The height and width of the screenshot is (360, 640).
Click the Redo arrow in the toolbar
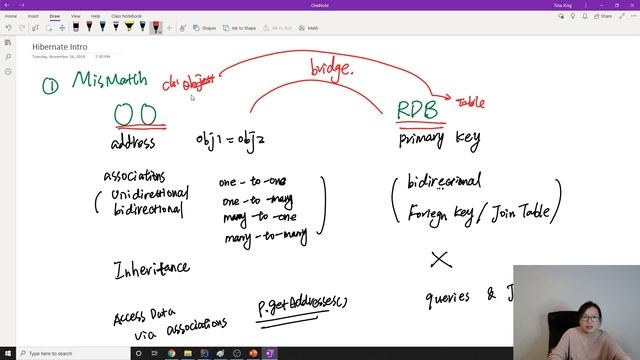pyautogui.click(x=22, y=28)
